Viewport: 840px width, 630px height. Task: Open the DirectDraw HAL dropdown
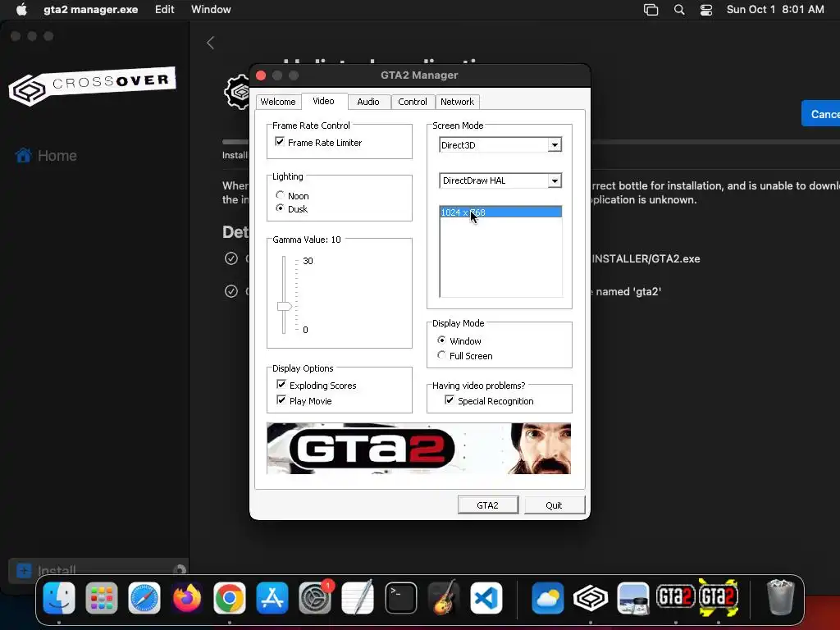click(x=555, y=181)
